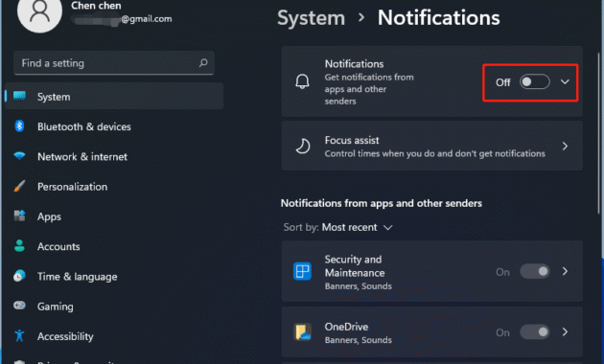The height and width of the screenshot is (364, 604).
Task: Click the Gaming controller icon
Action: coord(19,306)
